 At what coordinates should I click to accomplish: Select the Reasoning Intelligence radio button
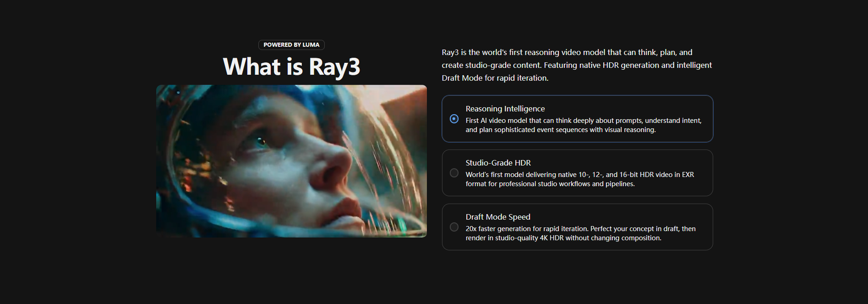(x=454, y=119)
